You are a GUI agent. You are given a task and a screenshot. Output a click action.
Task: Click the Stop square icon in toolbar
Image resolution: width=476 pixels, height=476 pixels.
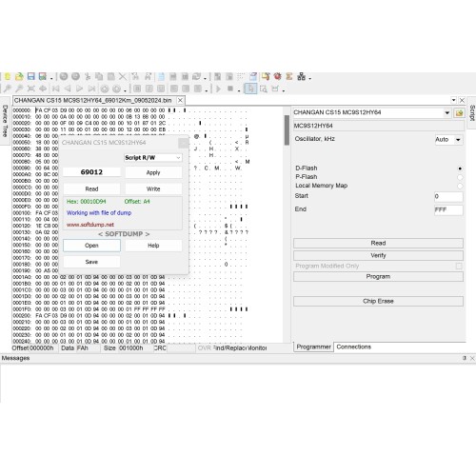(230, 89)
